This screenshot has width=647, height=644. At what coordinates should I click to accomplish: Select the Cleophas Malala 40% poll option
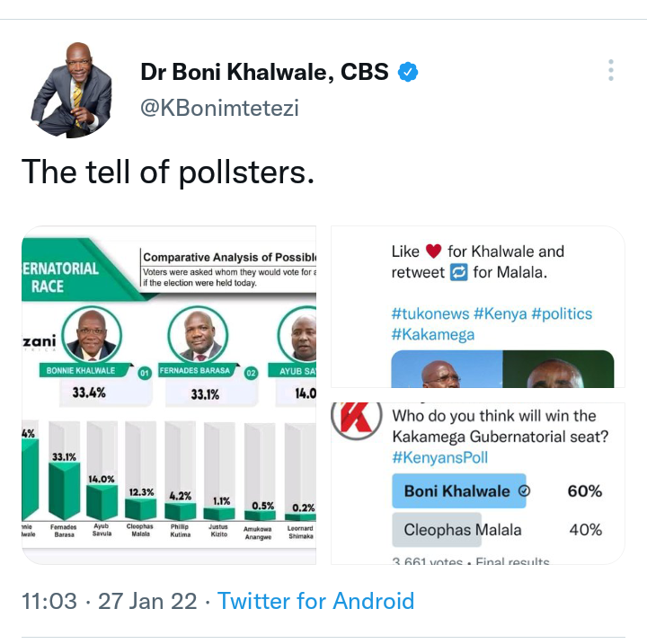point(498,530)
